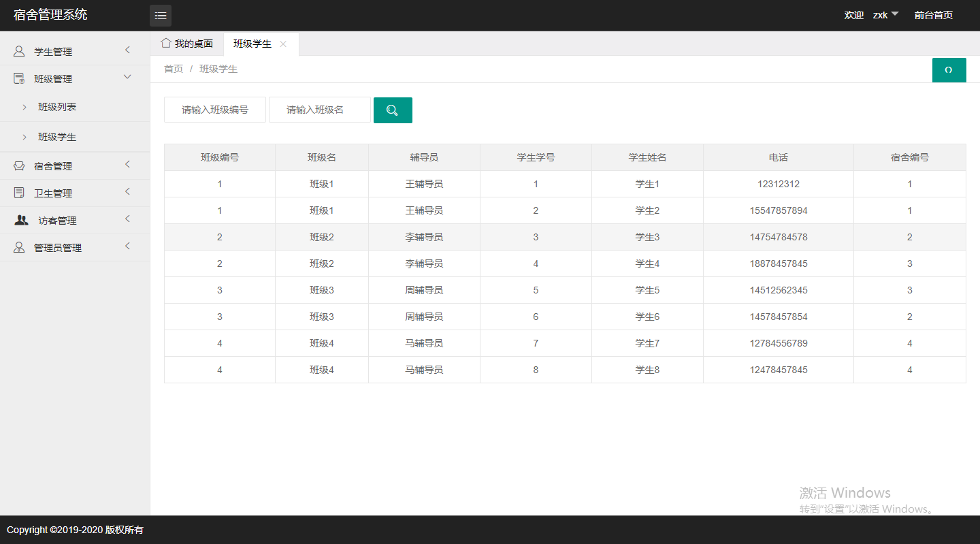The height and width of the screenshot is (544, 980).
Task: Click the hygiene management sidebar icon
Action: click(19, 193)
